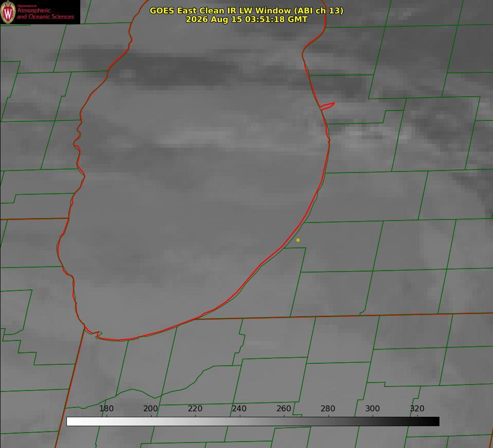Select the 220 colorbar tick label
The image size is (493, 448).
[x=195, y=408]
